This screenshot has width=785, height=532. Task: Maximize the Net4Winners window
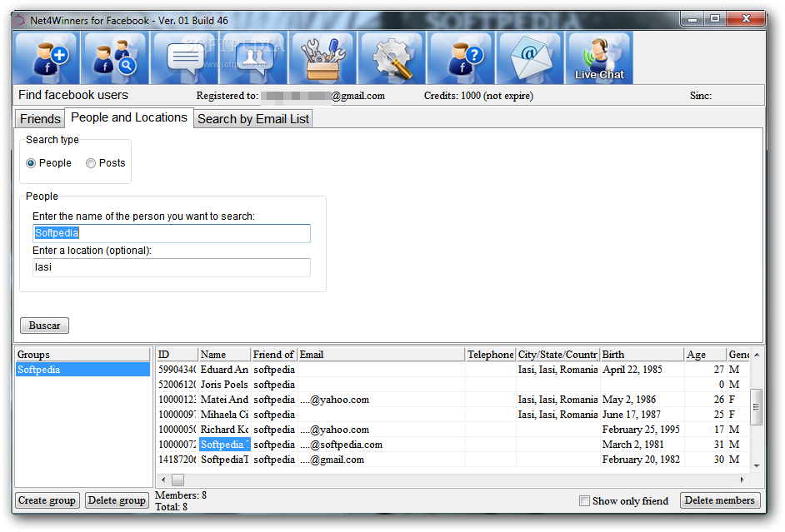pos(715,19)
